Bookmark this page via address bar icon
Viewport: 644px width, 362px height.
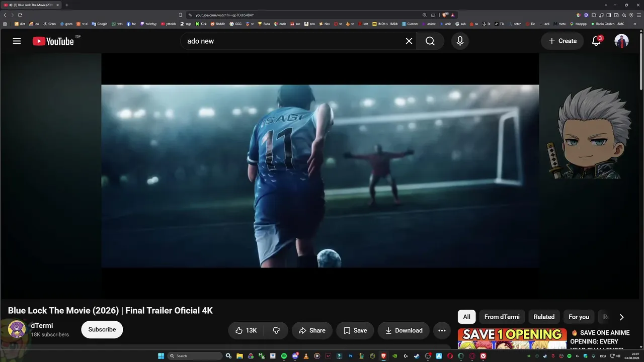point(180,15)
